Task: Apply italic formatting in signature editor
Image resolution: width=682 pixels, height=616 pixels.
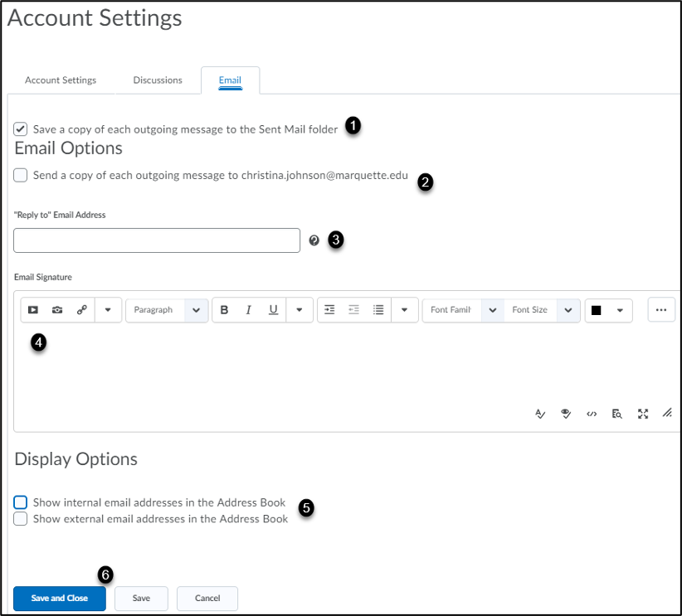Action: coord(248,310)
